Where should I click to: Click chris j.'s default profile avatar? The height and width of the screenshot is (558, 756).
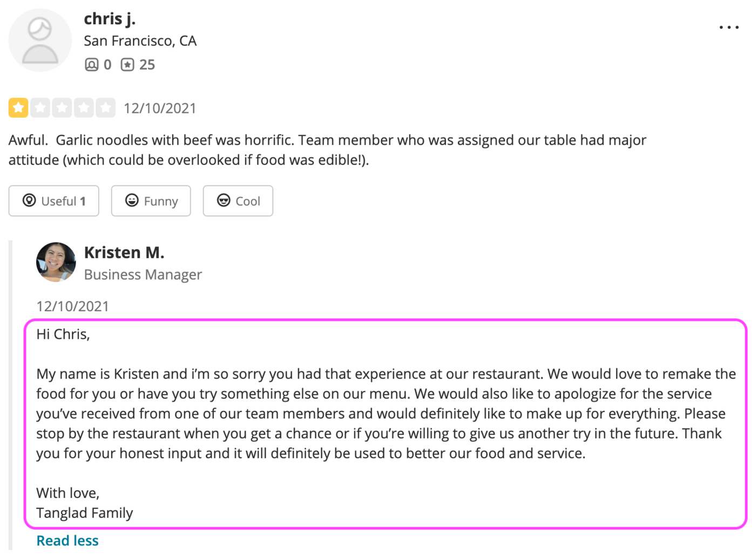click(40, 39)
